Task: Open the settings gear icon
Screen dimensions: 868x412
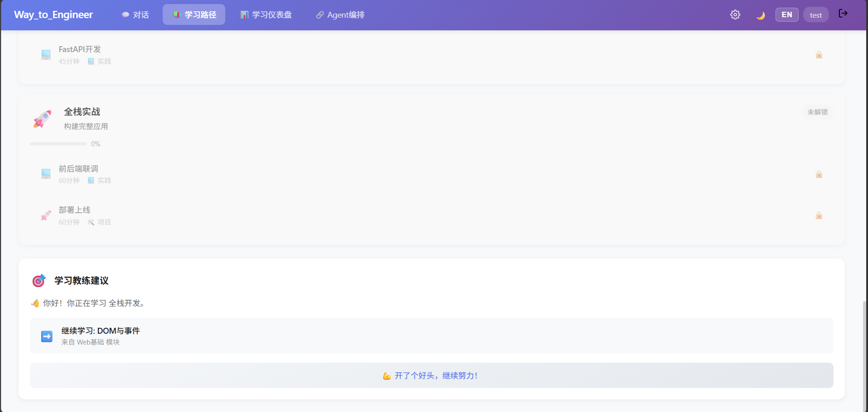Action: click(x=735, y=15)
